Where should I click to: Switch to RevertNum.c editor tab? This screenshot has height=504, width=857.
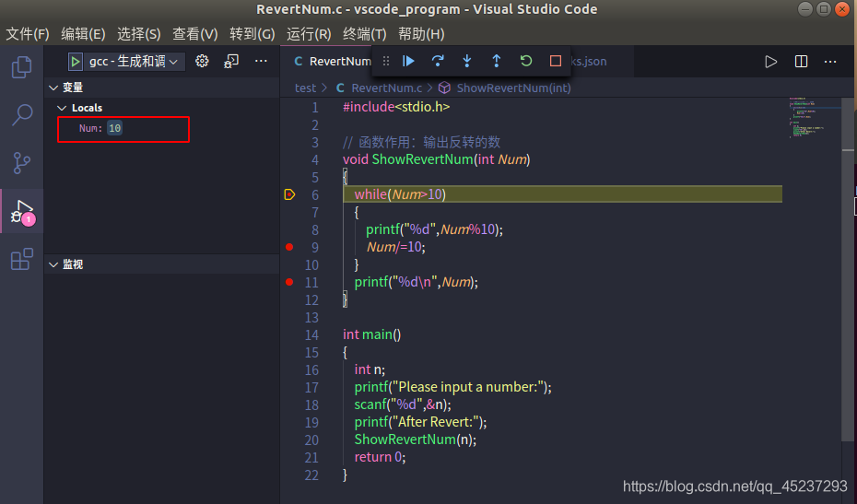[328, 61]
